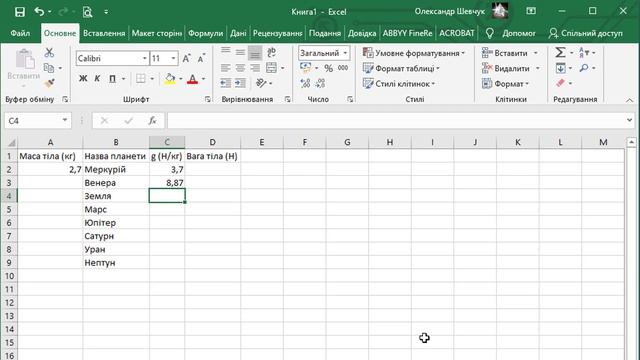Decrease the indent

point(225,83)
